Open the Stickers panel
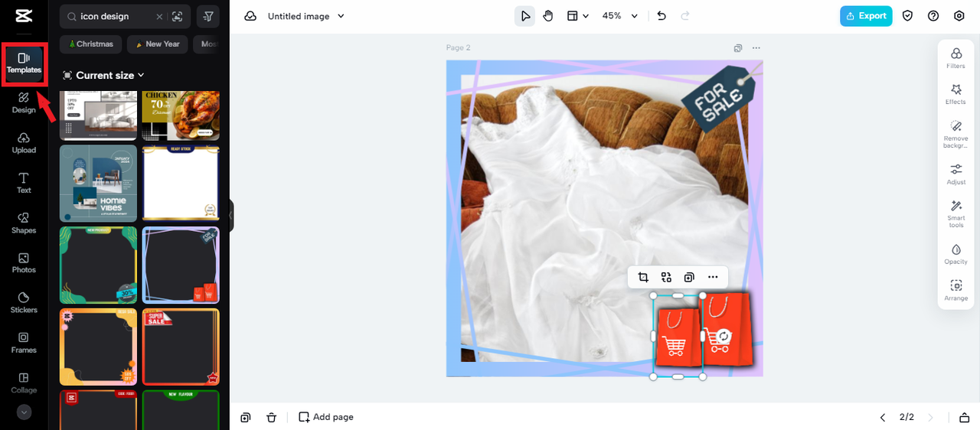The width and height of the screenshot is (980, 430). point(24,302)
